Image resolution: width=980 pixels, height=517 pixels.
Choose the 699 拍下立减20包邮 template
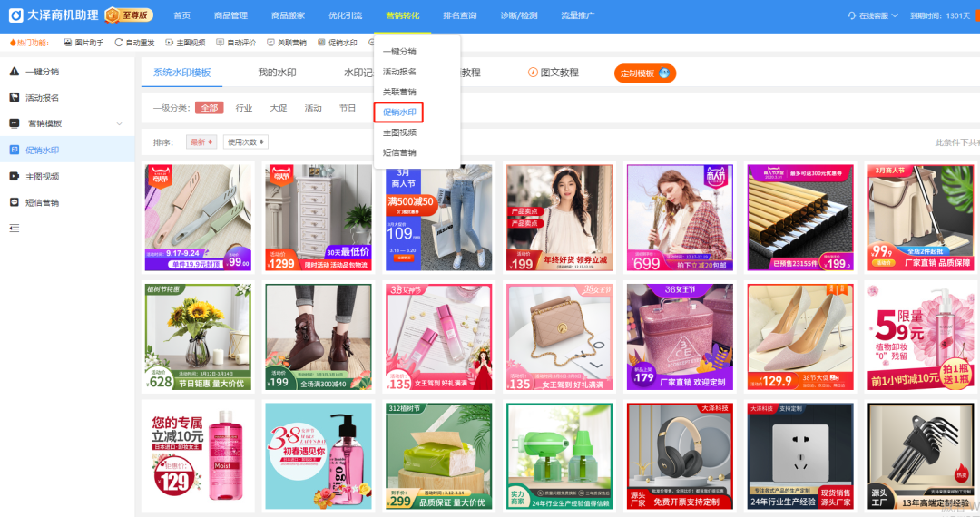[680, 218]
